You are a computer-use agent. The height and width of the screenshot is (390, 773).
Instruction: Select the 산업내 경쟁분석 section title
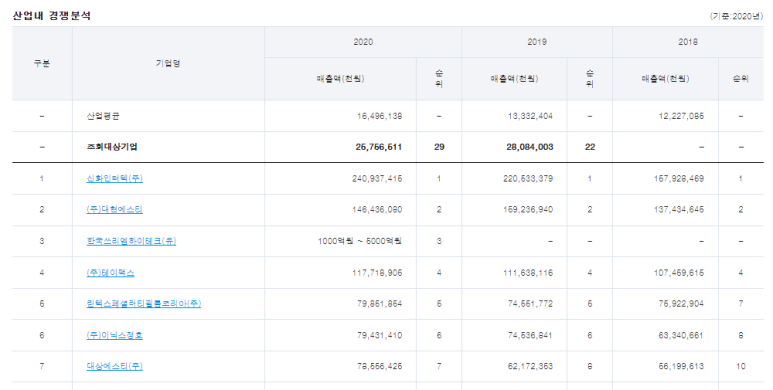pos(52,16)
